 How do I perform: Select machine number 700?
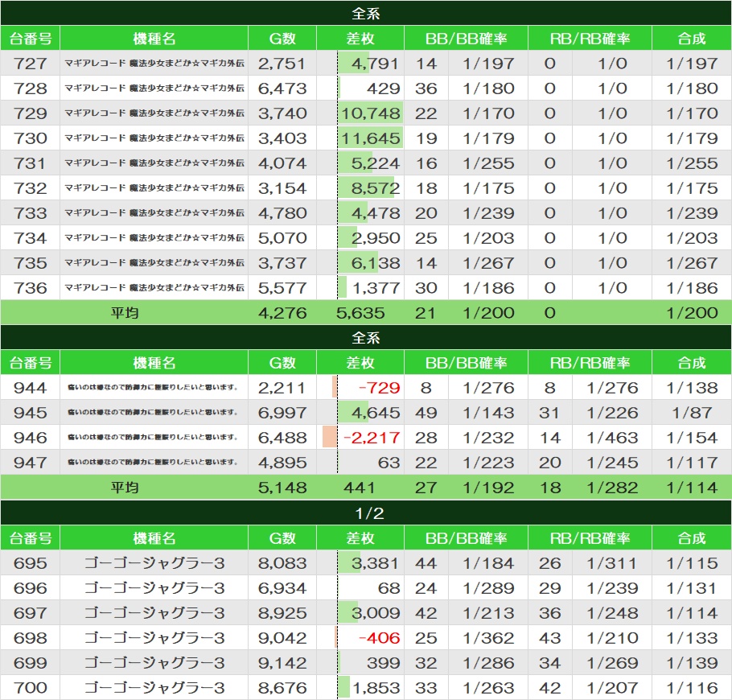click(31, 688)
